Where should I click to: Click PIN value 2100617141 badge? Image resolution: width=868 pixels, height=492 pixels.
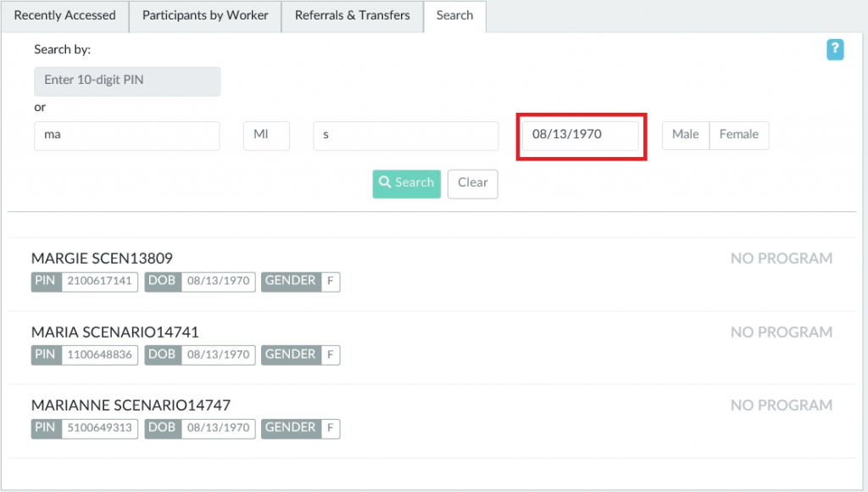pos(99,282)
